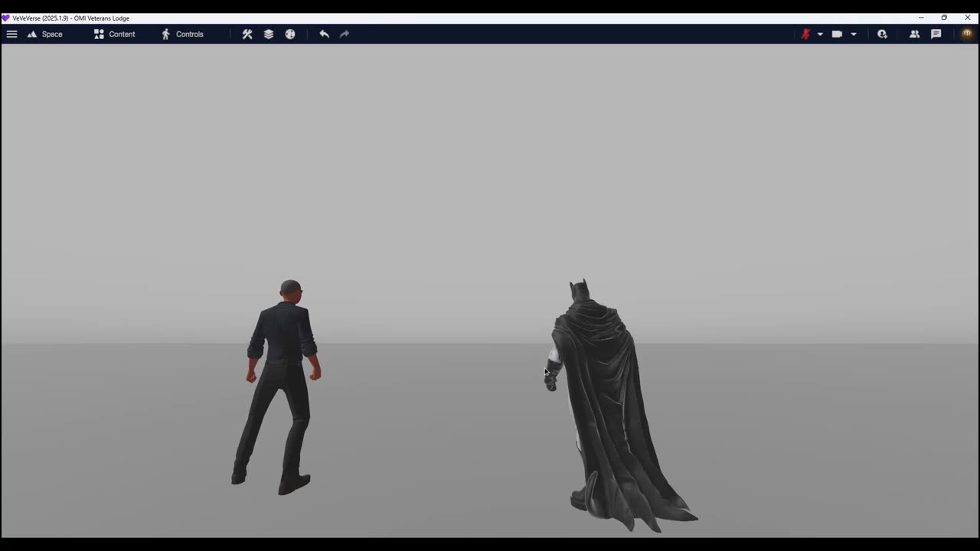980x551 pixels.
Task: Expand the camera options dropdown arrow
Action: [854, 34]
